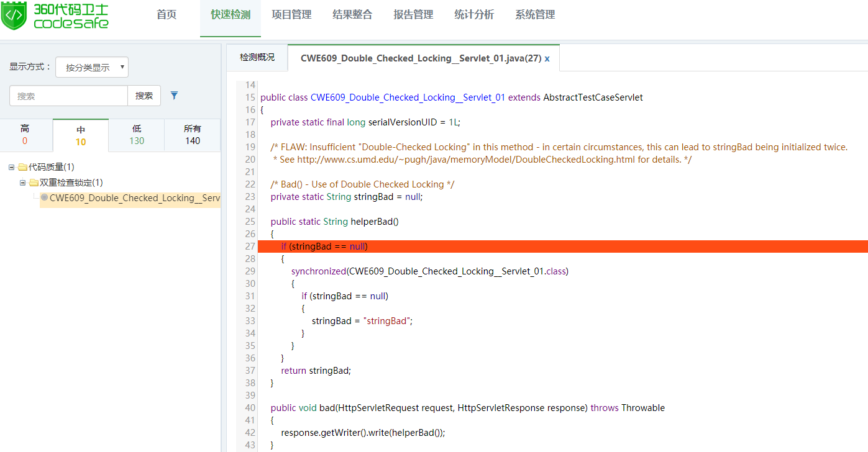Click the umd.edu URL comment line

tap(482, 160)
